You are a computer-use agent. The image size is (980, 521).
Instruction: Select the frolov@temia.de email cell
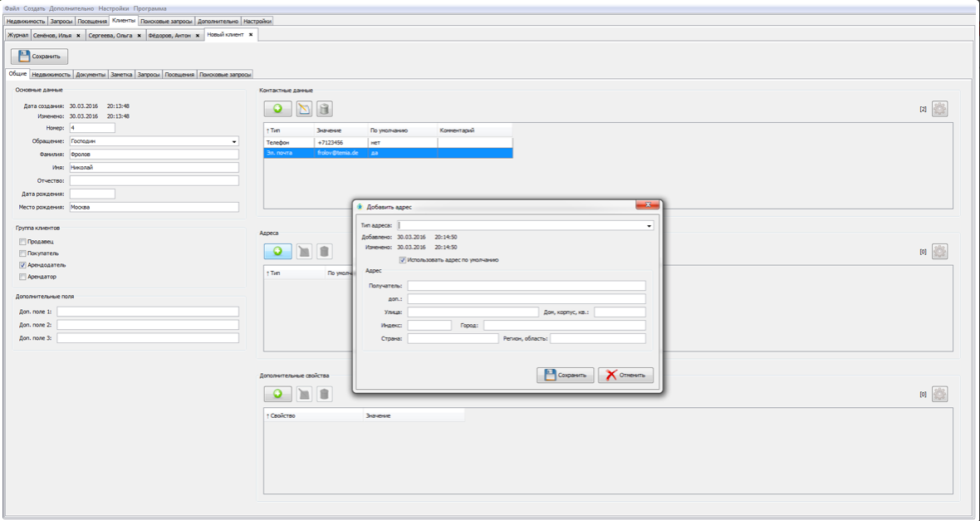tap(341, 153)
